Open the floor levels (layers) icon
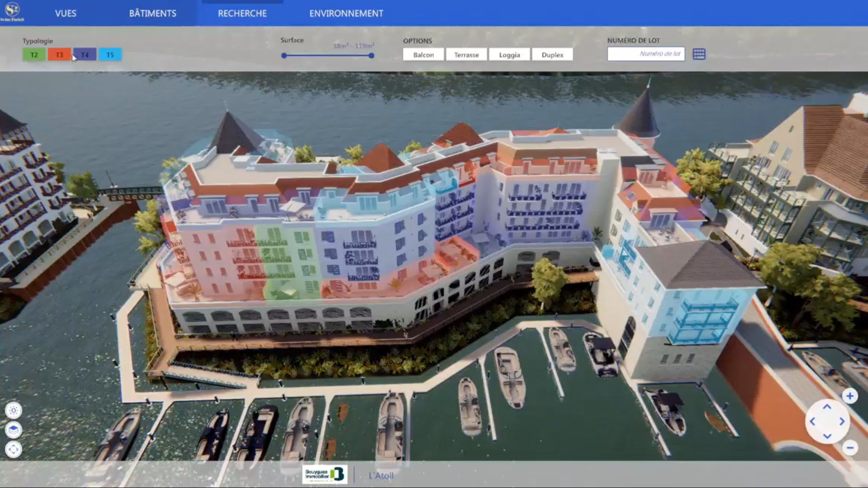This screenshot has height=488, width=868. [x=14, y=428]
